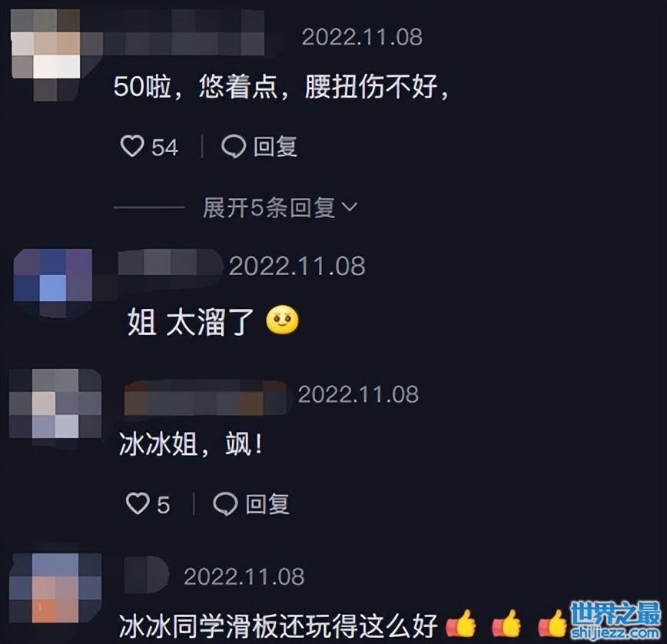Image resolution: width=667 pixels, height=644 pixels.
Task: Tap the heart icon showing 5 likes
Action: pos(138,503)
